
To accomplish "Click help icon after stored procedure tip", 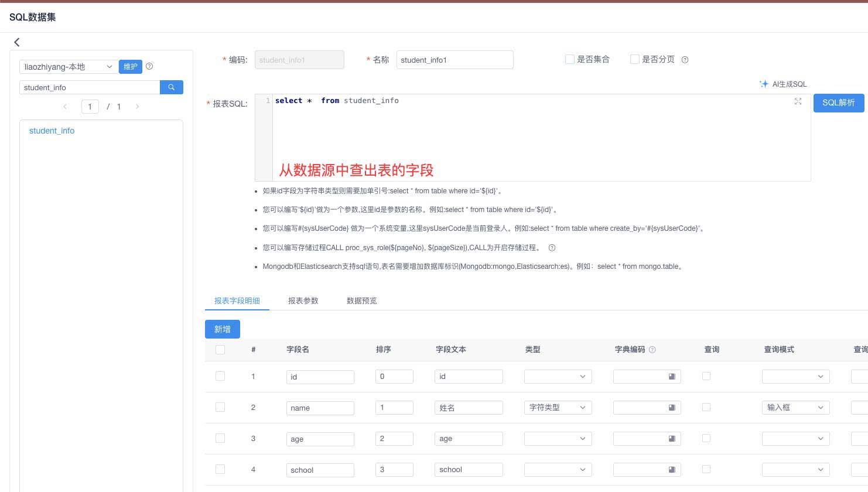I will [552, 248].
